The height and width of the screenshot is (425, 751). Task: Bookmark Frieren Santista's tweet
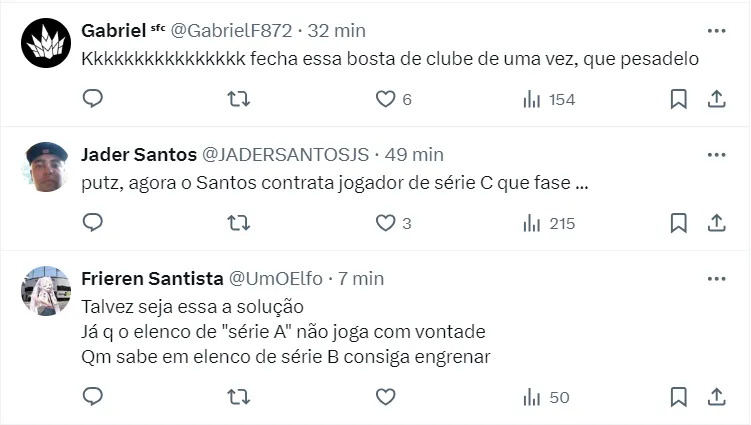(678, 397)
